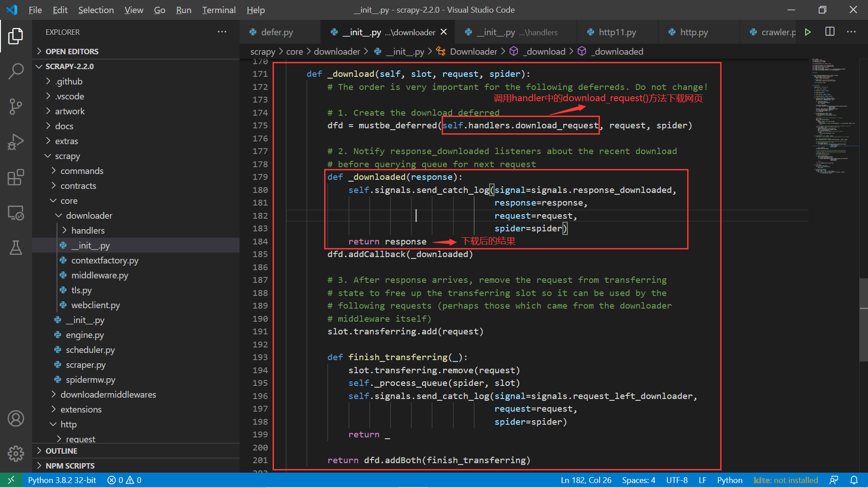Click kite: not installed status
The height and width of the screenshot is (488, 868).
786,480
